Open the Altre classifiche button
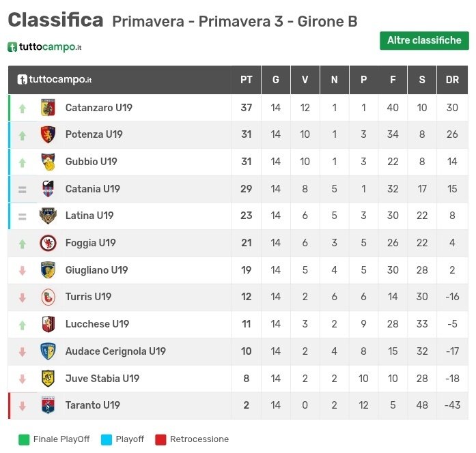Image resolution: width=476 pixels, height=453 pixels. [x=424, y=41]
